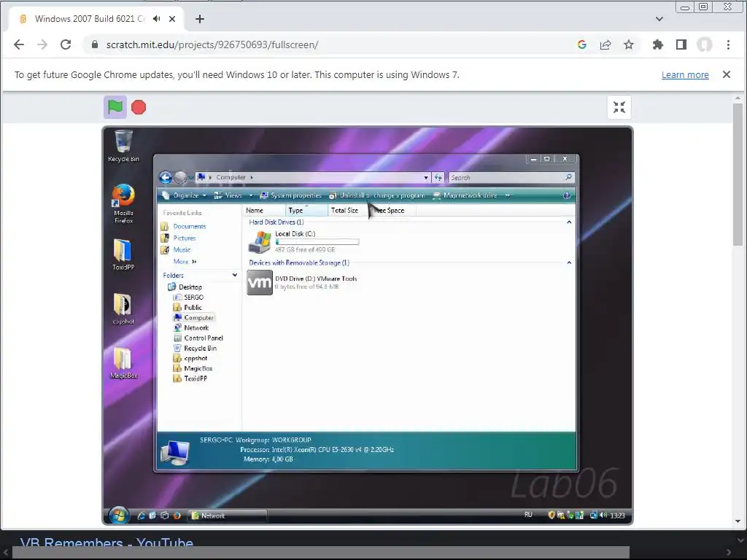The image size is (747, 560).
Task: Collapse Devices with Removable Storage group
Action: click(569, 262)
